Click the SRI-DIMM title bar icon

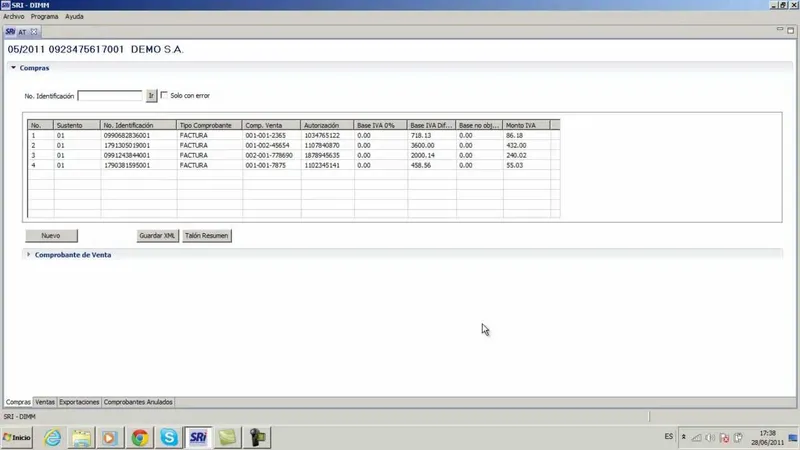(6, 5)
